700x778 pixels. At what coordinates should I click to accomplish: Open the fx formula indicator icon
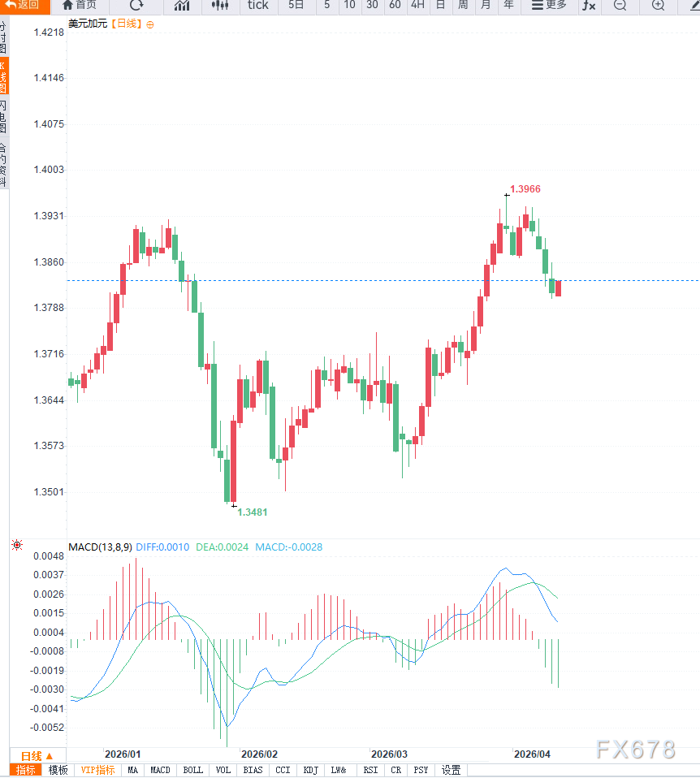[x=589, y=5]
